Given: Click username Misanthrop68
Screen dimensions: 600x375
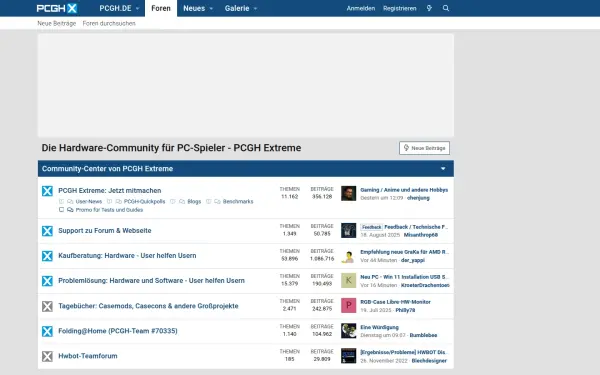Looking at the screenshot, I should point(421,235).
